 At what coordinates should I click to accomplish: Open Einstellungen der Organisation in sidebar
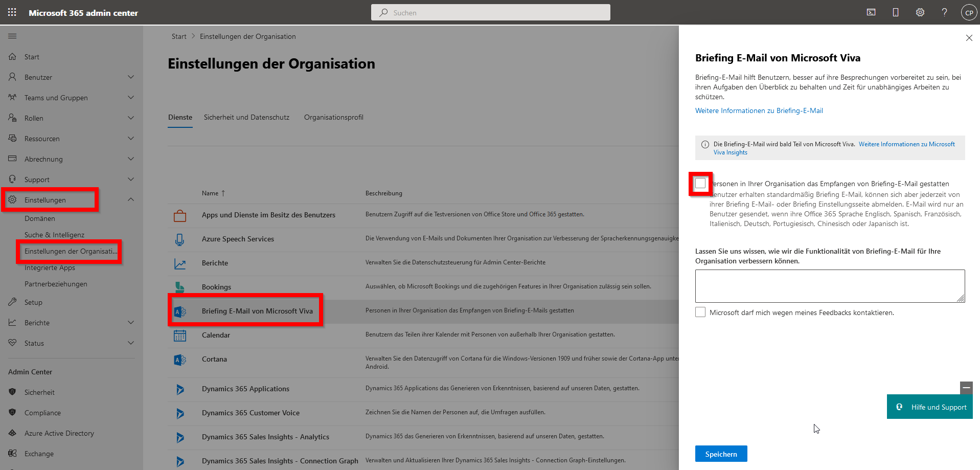[x=71, y=251]
